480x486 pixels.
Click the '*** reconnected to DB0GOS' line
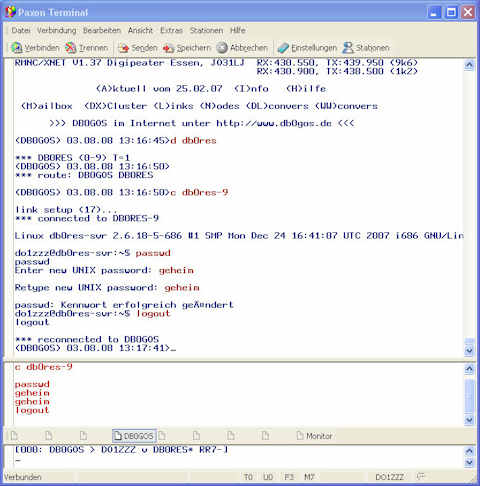point(87,339)
